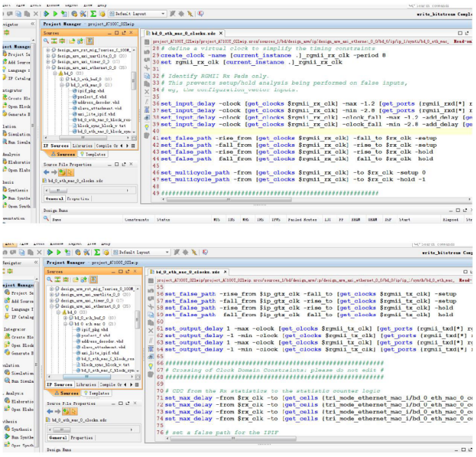Expand bd_0_eth_buf_0 node in upper Sources tree
476x457 pixels.
point(63,80)
